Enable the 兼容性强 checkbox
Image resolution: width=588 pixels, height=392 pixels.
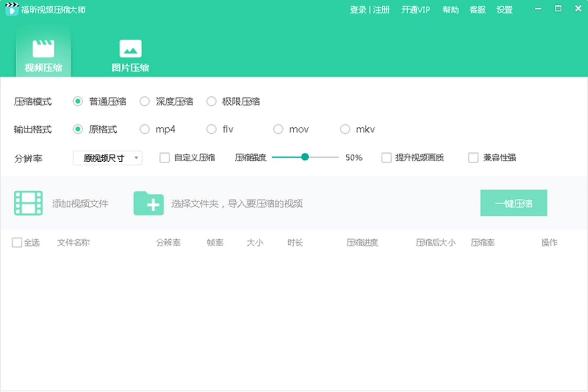(x=473, y=157)
